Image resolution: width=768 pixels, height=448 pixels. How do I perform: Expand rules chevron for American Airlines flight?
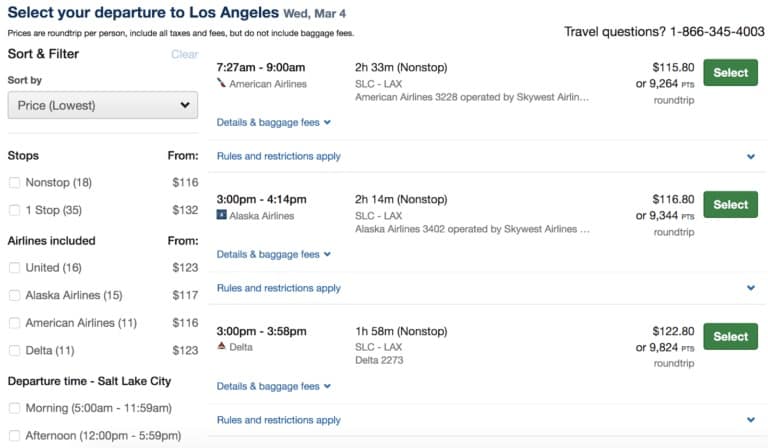tap(750, 157)
